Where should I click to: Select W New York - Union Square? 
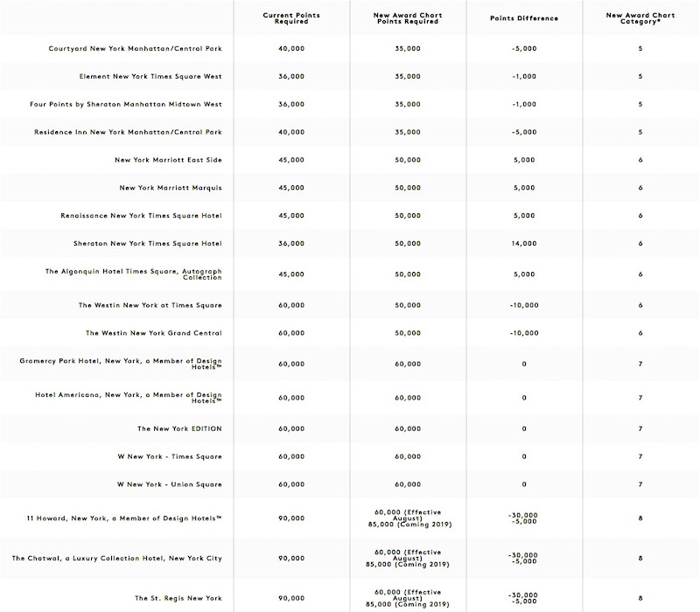point(170,484)
